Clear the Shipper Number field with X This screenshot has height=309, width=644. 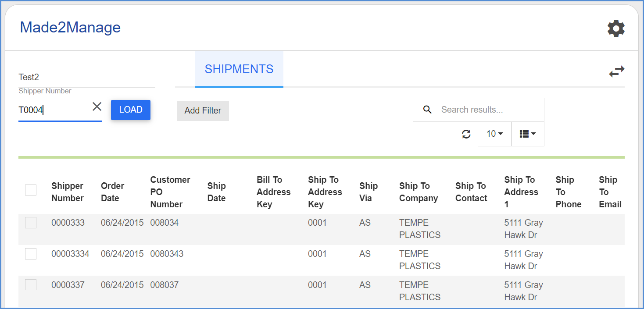(97, 107)
